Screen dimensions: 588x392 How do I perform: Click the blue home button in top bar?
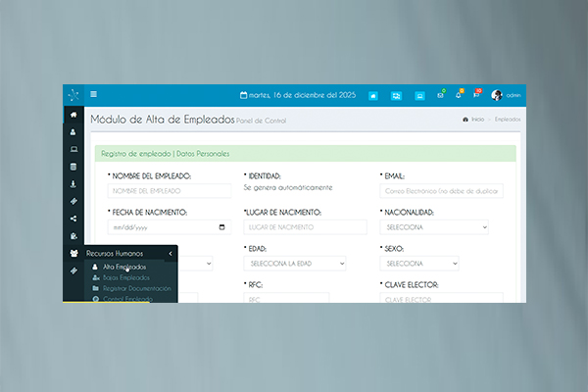click(x=373, y=95)
